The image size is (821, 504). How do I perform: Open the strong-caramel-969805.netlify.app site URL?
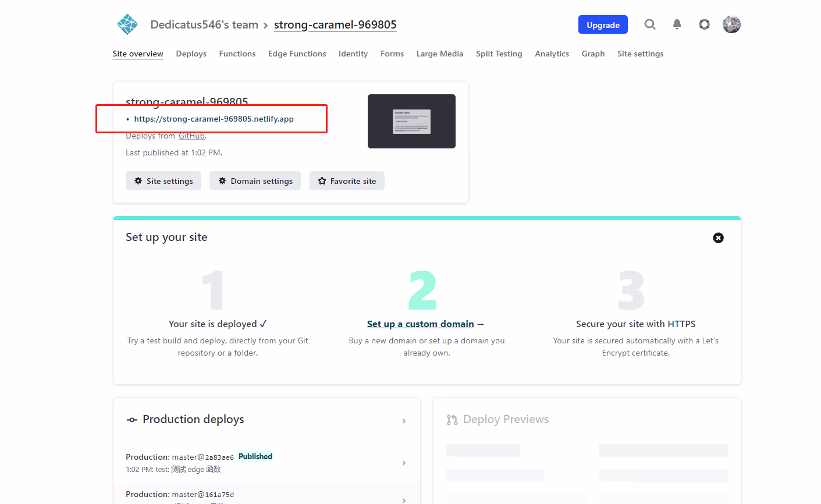pos(214,119)
